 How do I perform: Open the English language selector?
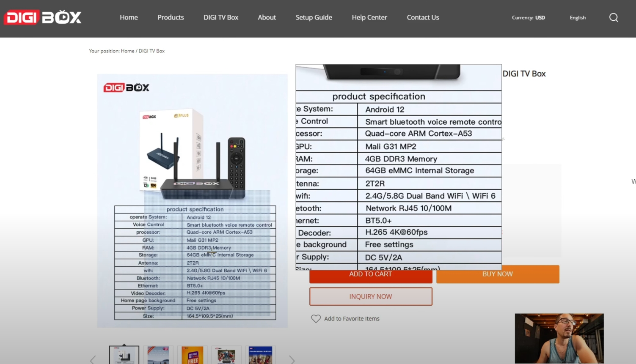[578, 18]
